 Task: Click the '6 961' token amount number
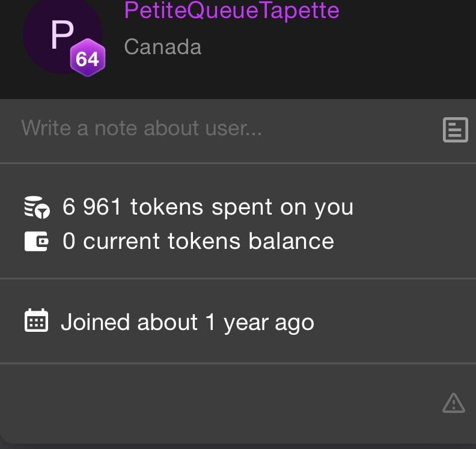pyautogui.click(x=91, y=207)
